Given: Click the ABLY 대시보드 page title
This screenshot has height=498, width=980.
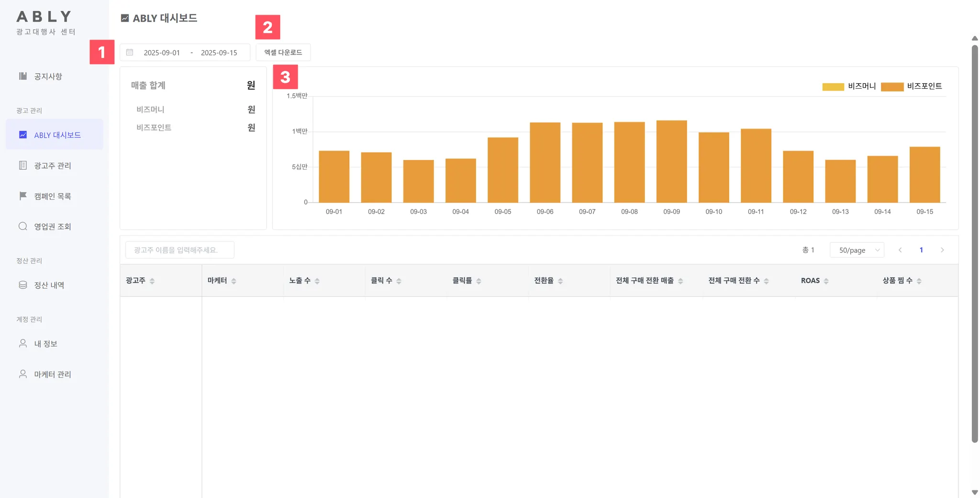Looking at the screenshot, I should pyautogui.click(x=165, y=18).
